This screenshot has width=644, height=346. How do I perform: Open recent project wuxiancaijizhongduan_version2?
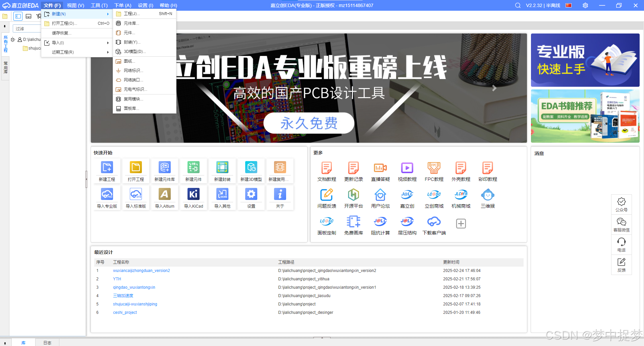click(x=141, y=271)
